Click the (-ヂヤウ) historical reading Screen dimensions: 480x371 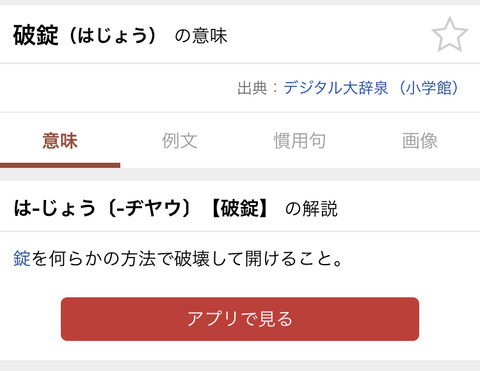tap(150, 208)
